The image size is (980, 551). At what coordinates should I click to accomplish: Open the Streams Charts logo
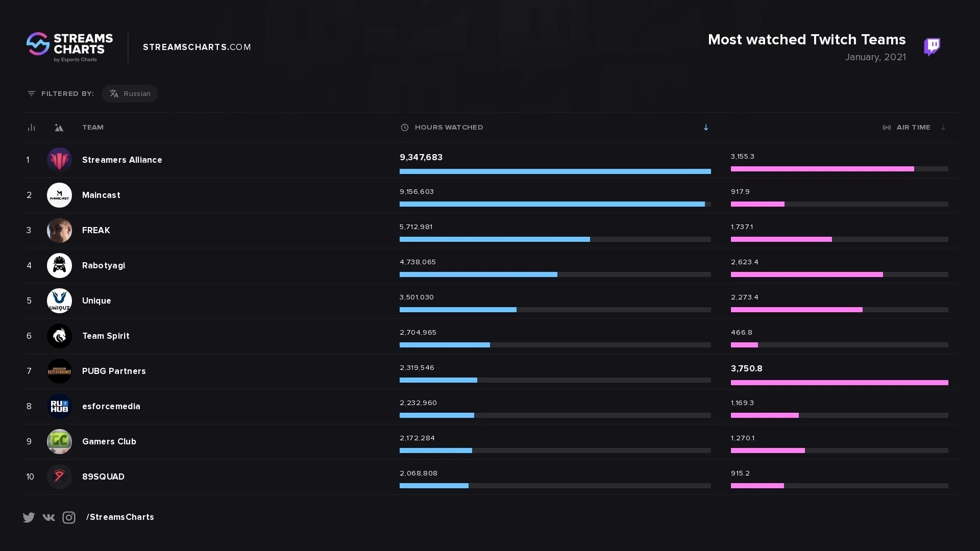69,47
